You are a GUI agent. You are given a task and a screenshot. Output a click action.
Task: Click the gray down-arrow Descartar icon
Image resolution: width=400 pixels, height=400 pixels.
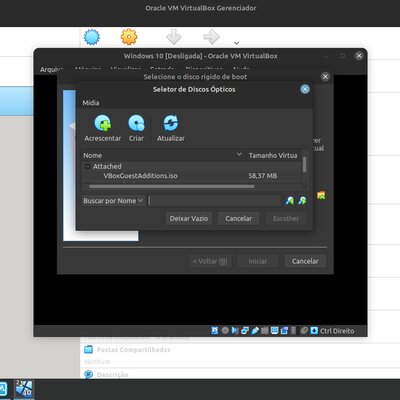point(174,37)
